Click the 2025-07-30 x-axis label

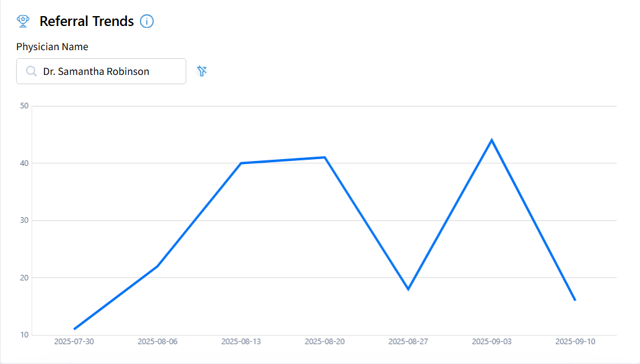pos(74,342)
